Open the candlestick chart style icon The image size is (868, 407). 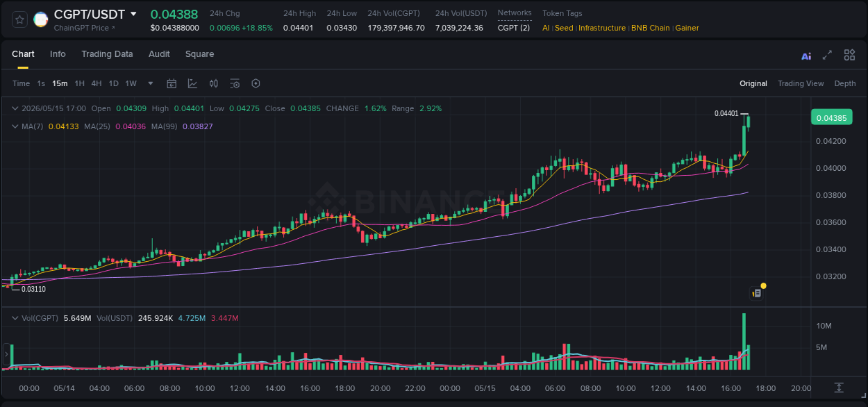coord(214,83)
